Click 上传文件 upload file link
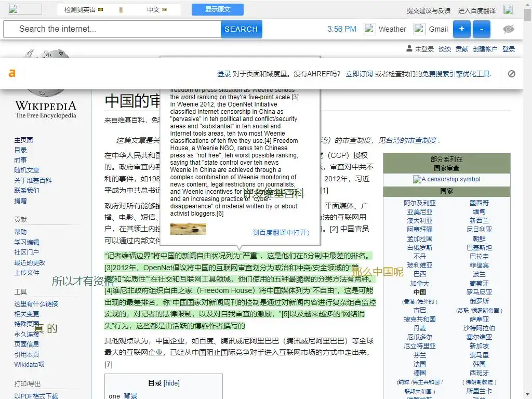This screenshot has width=532, height=399. tap(27, 272)
